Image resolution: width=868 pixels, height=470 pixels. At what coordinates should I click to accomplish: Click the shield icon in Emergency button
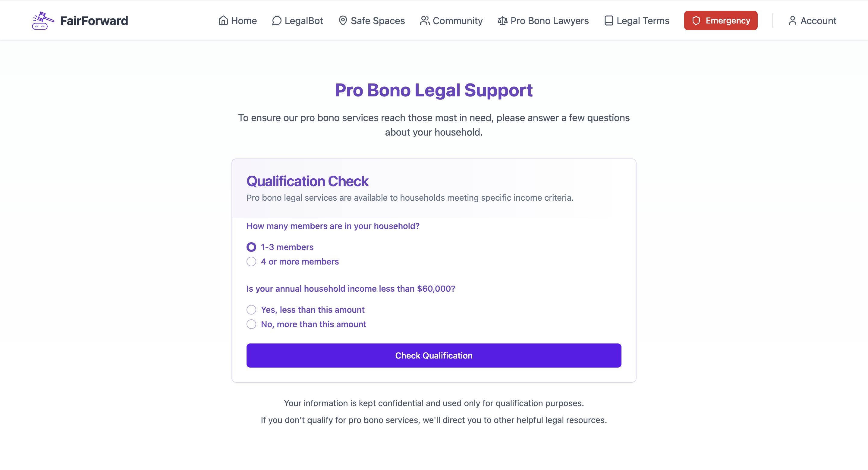point(696,20)
